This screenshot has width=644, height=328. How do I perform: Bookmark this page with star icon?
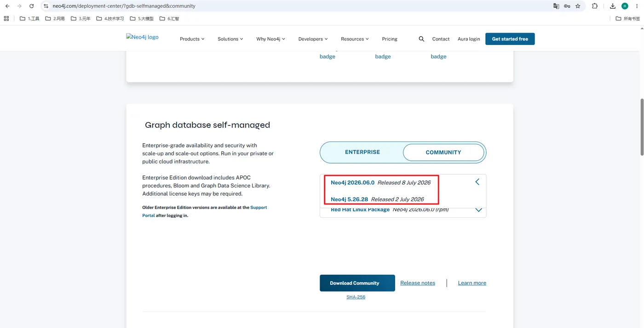(x=578, y=6)
